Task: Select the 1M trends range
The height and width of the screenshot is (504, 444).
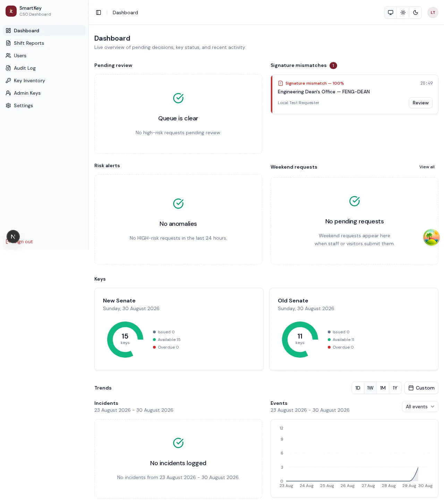Action: (383, 388)
